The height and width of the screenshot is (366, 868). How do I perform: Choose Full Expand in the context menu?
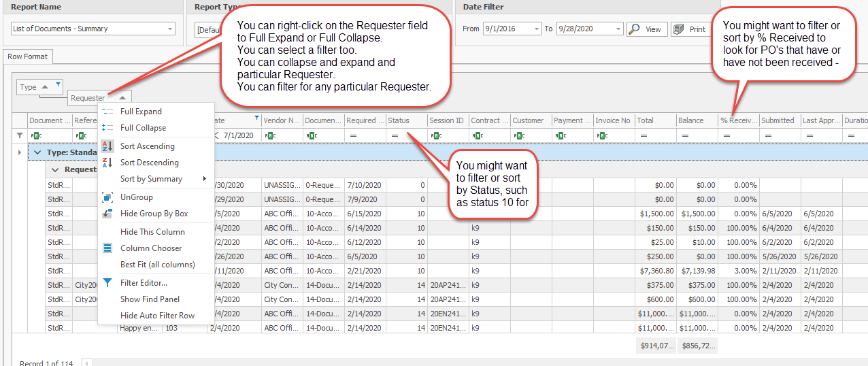tap(141, 112)
